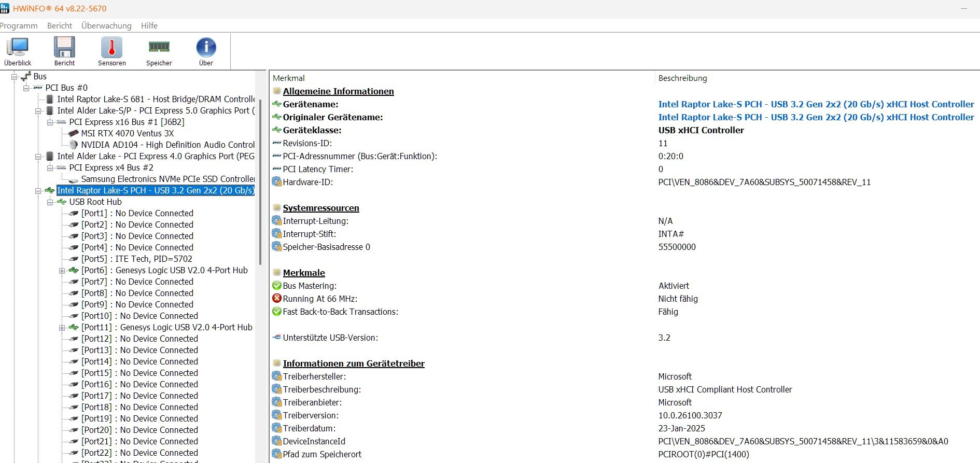The height and width of the screenshot is (463, 980).
Task: Click the Über info icon
Action: click(206, 47)
